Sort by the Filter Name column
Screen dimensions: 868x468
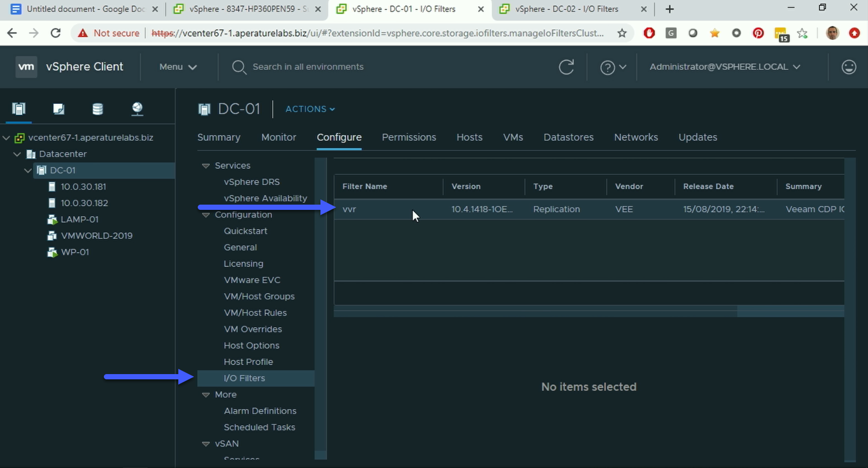pos(365,186)
